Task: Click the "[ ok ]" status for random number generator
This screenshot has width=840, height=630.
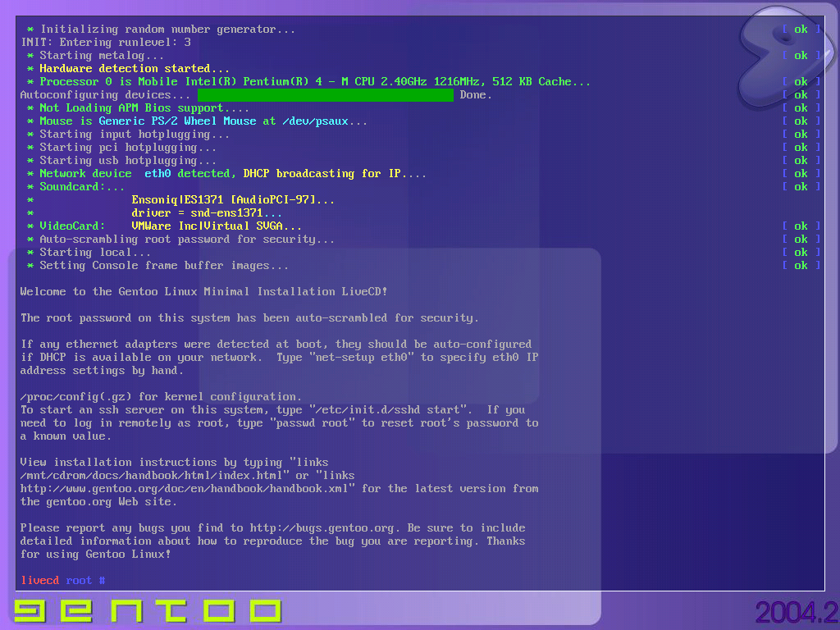Action: coord(801,30)
